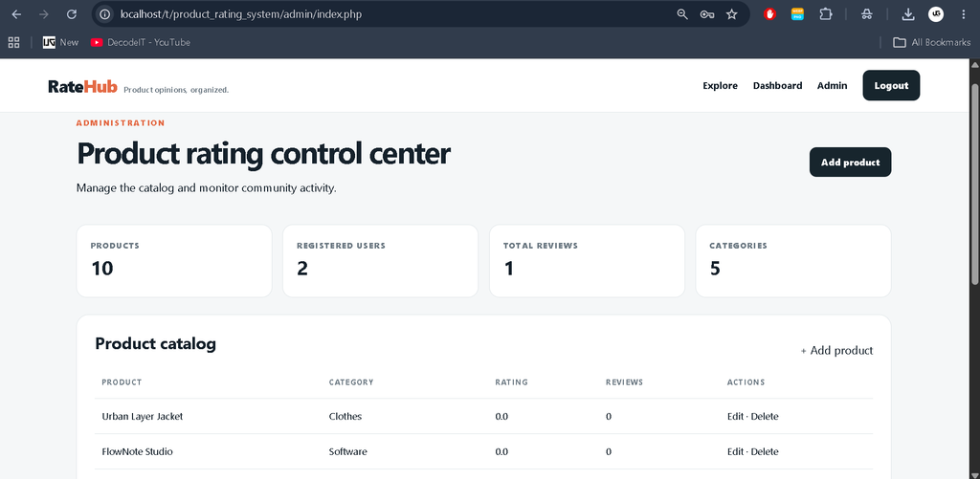Click the yellow-blue extension icon

(797, 13)
